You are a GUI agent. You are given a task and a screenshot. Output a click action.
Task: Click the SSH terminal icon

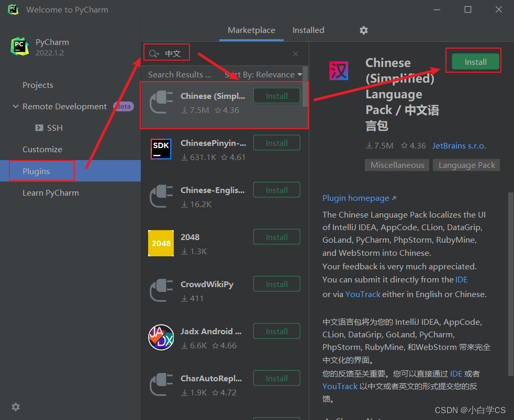pos(39,128)
